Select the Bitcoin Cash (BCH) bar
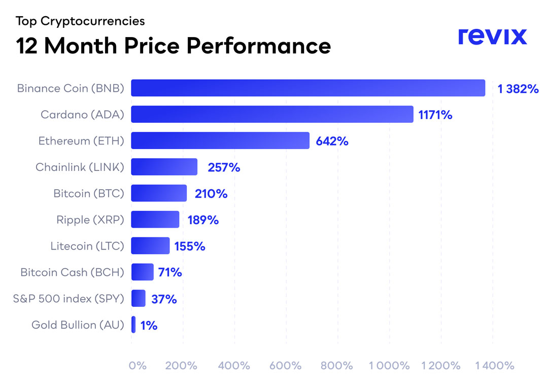The height and width of the screenshot is (392, 547). tap(142, 272)
